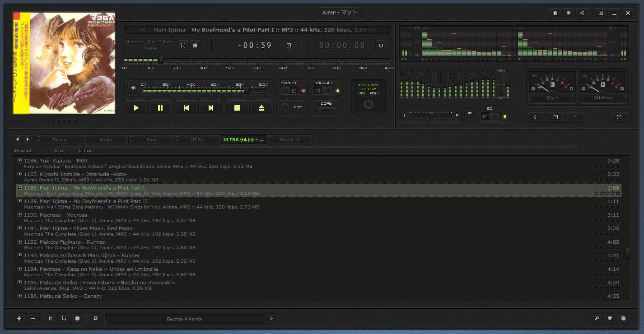Open the manage playlists file icon

pyautogui.click(x=77, y=318)
